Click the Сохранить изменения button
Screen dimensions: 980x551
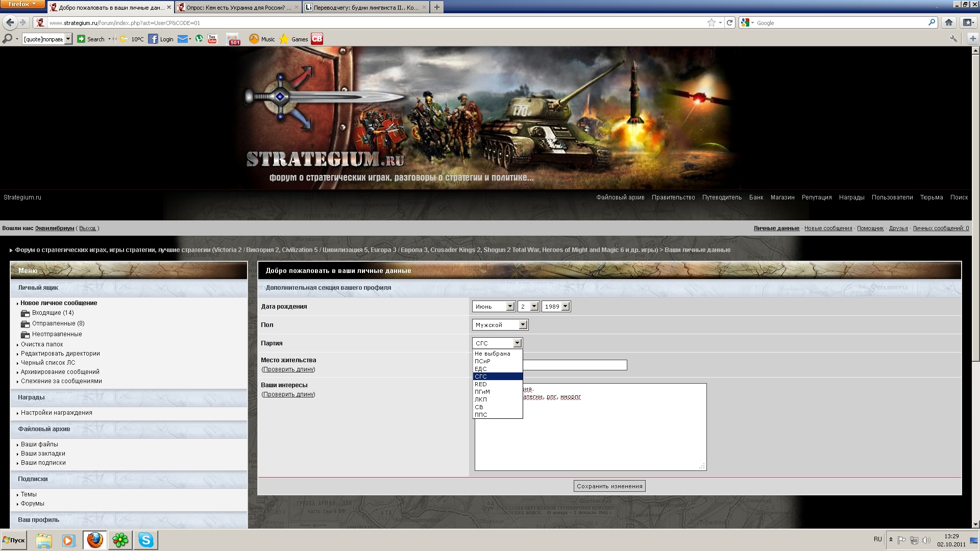pos(609,486)
